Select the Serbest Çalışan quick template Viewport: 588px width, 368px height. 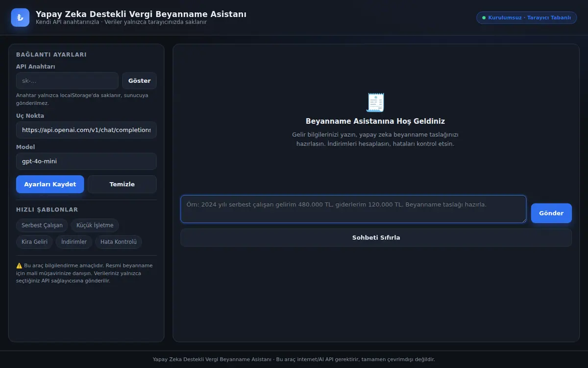click(x=42, y=226)
